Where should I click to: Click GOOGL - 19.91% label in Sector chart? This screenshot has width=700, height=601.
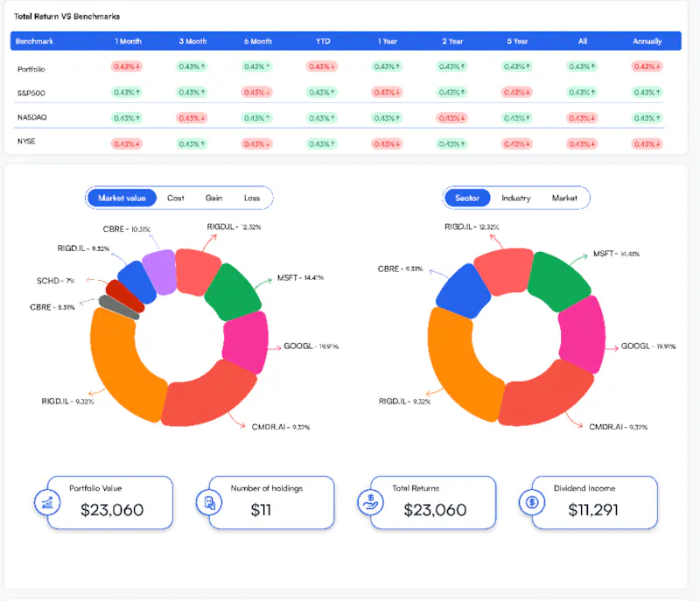(648, 346)
